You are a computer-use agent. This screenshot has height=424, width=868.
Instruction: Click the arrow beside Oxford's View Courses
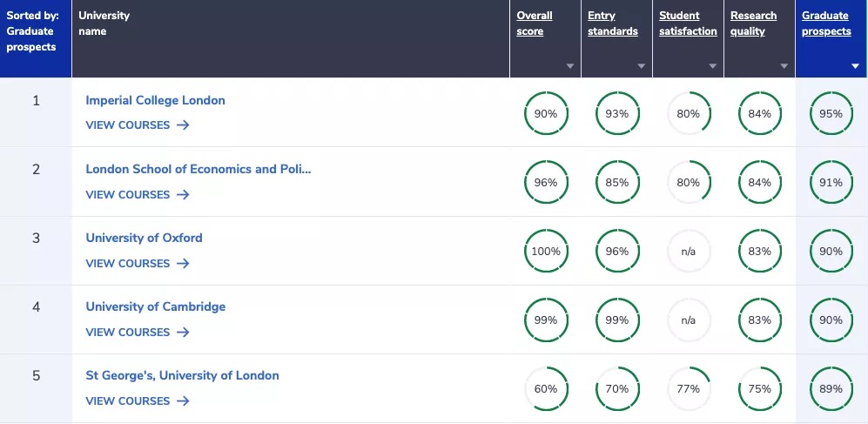click(x=183, y=264)
